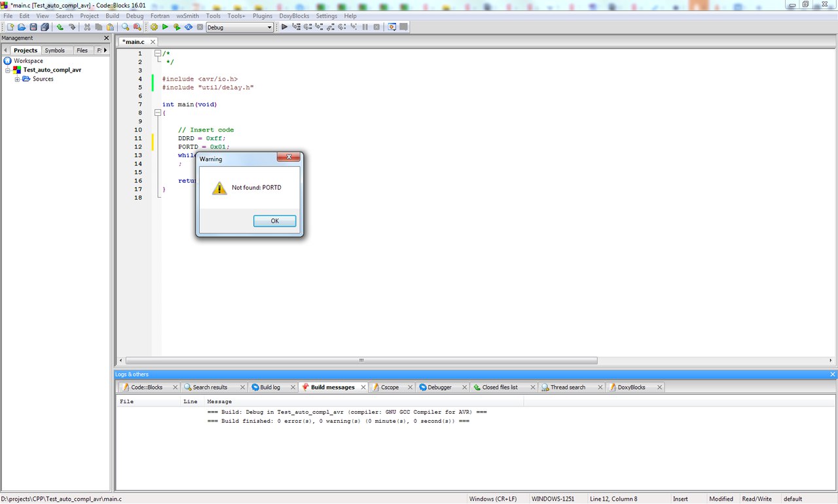Image resolution: width=838 pixels, height=504 pixels.
Task: Show more Management tabs with right arrow
Action: 105,50
